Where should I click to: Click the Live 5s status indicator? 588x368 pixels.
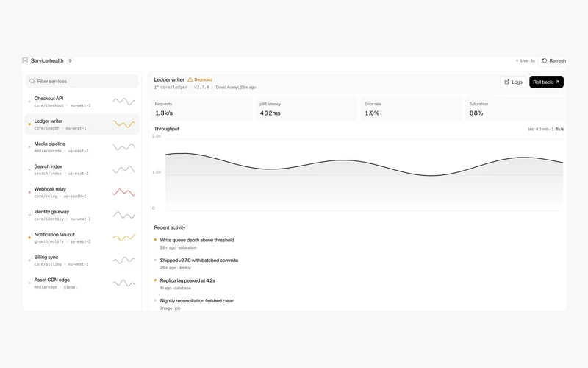[x=526, y=60]
